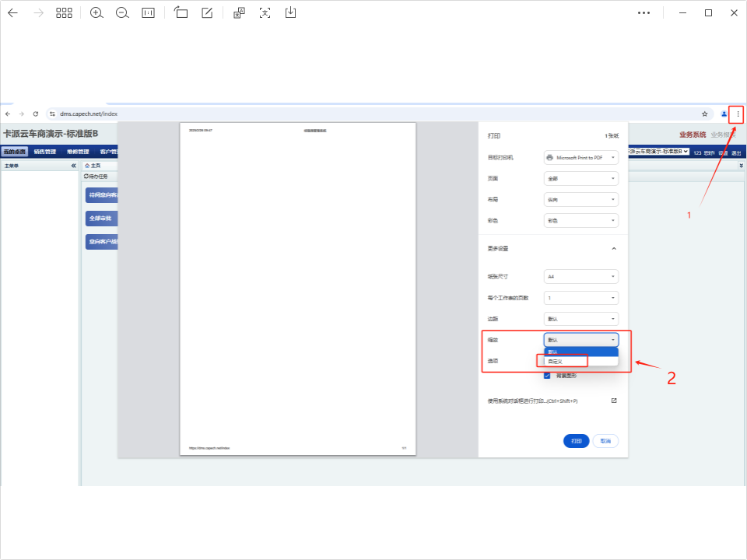Click the blue 打印 button
This screenshot has width=747, height=560.
[x=576, y=441]
